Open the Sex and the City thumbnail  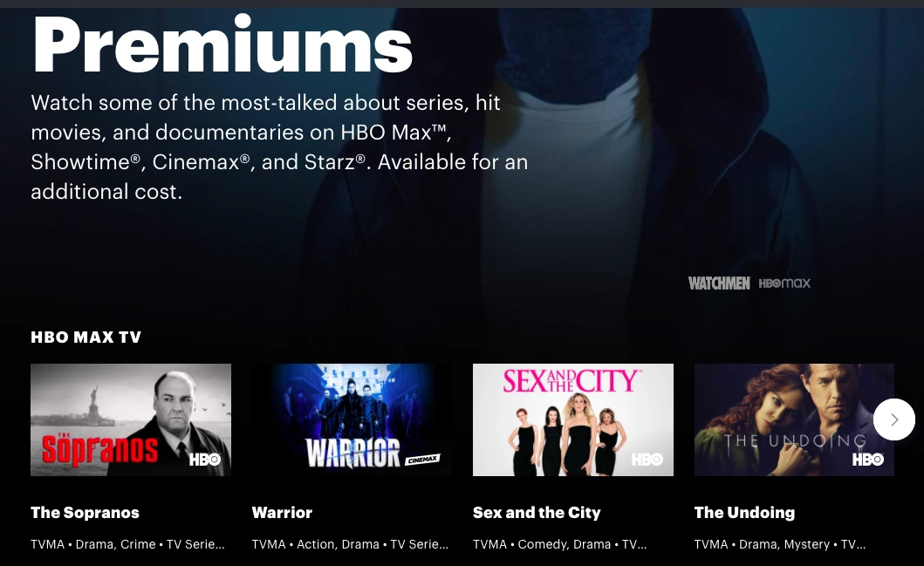click(x=572, y=420)
